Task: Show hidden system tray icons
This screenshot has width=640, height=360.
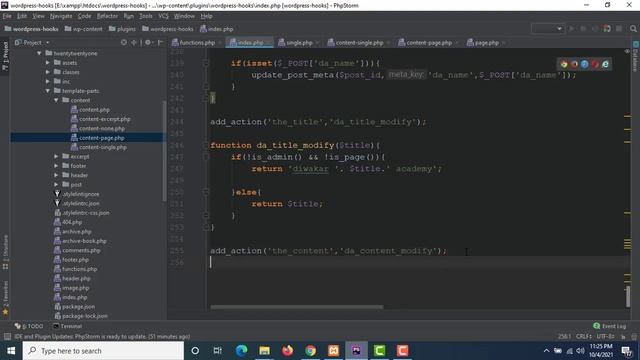Action: pyautogui.click(x=546, y=351)
